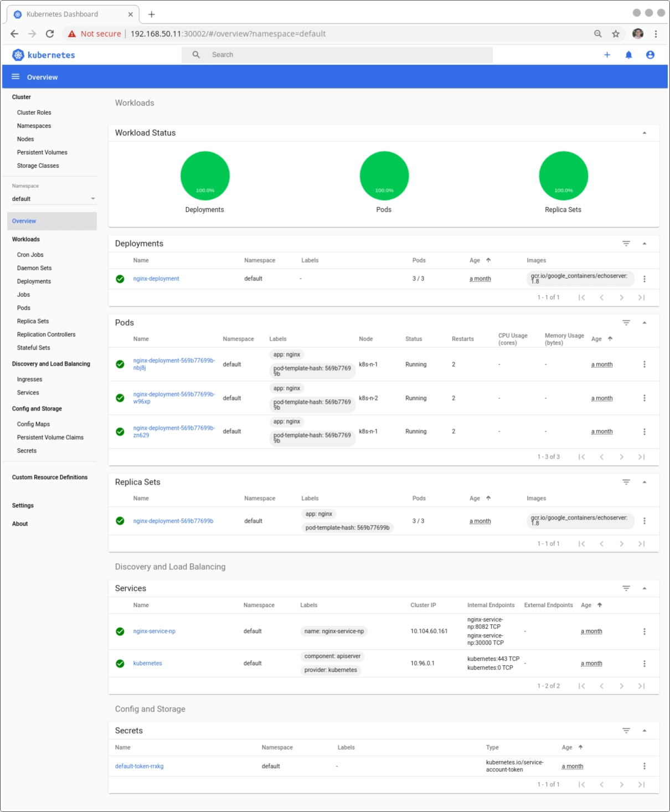The width and height of the screenshot is (670, 812).
Task: Open the filter icon on the Pods card
Action: point(626,322)
